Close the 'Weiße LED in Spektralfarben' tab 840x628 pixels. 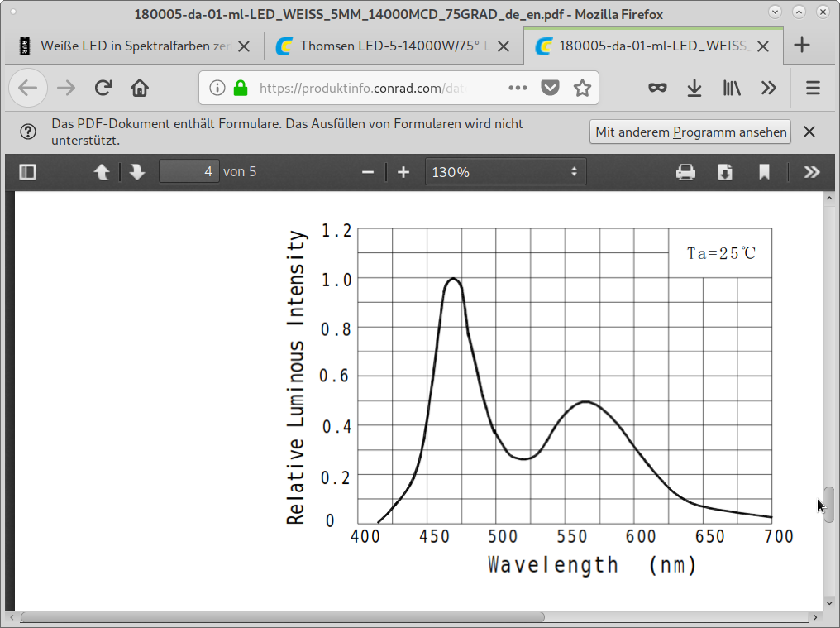(244, 46)
